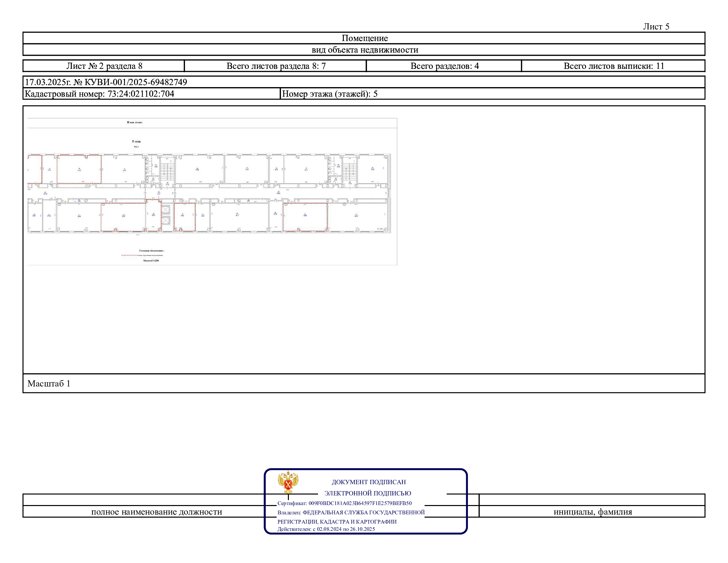The width and height of the screenshot is (728, 563).
Task: Select the 'Лист № 2 раздела 8' cell
Action: coord(104,66)
